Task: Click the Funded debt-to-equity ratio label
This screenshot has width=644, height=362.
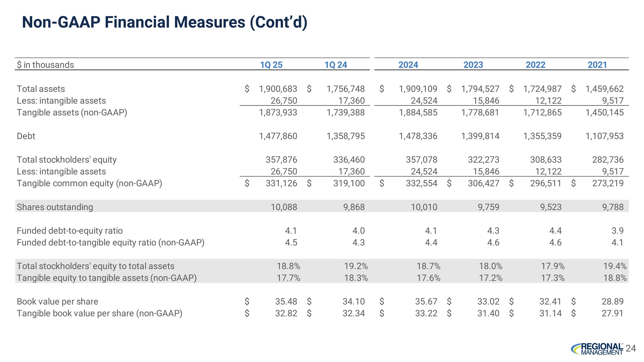Action: coord(70,231)
